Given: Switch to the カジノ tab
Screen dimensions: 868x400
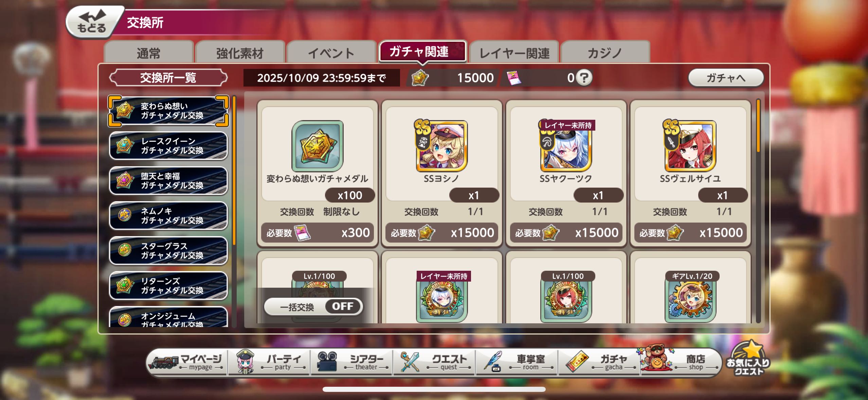Looking at the screenshot, I should click(x=605, y=53).
